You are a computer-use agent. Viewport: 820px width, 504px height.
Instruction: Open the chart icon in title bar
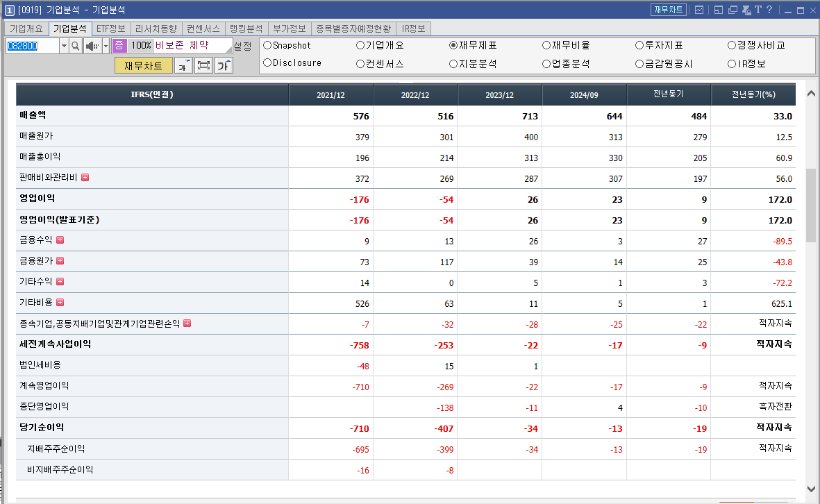pyautogui.click(x=699, y=10)
